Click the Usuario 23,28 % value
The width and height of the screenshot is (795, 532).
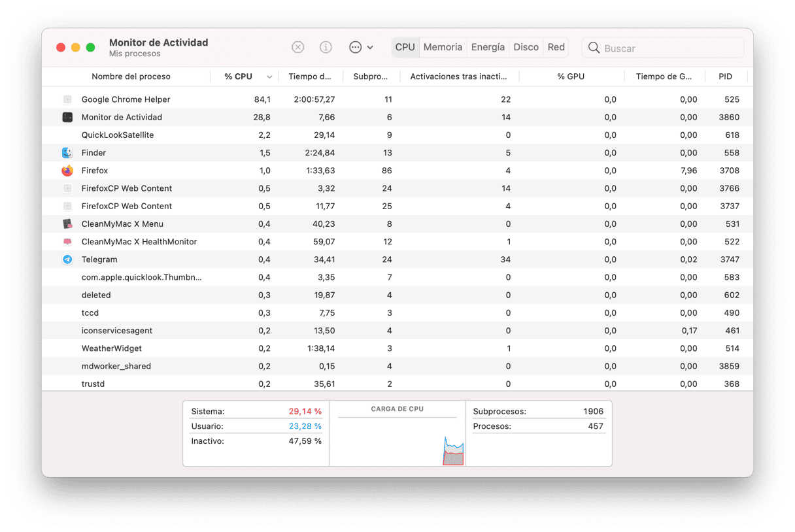(305, 426)
